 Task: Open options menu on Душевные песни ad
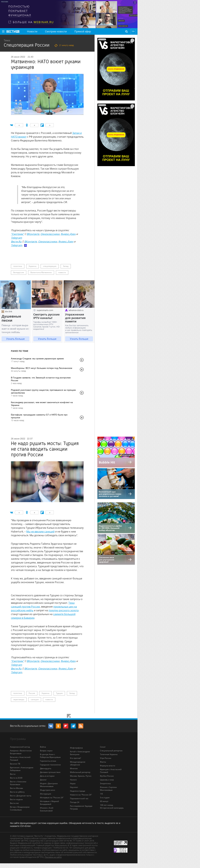click(28, 283)
